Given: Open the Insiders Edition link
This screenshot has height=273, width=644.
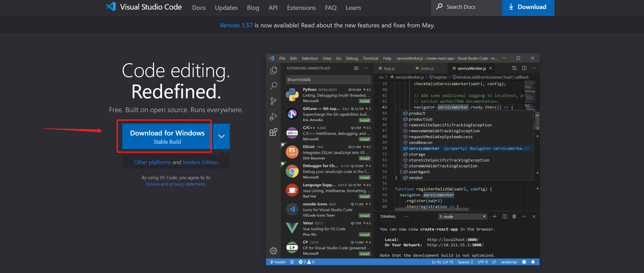Looking at the screenshot, I should [200, 162].
